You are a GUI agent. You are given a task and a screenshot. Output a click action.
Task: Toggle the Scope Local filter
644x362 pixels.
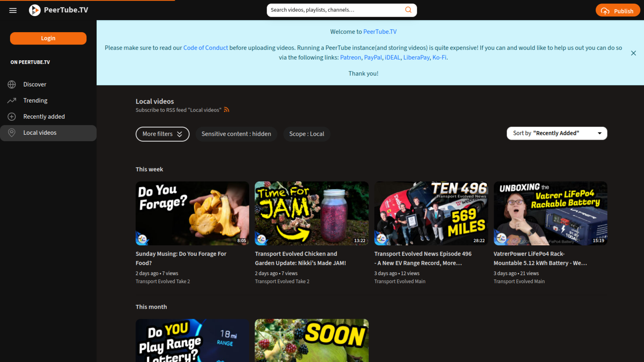pyautogui.click(x=306, y=134)
